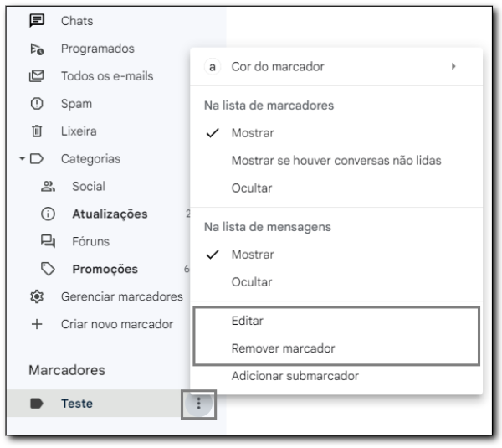Image resolution: width=502 pixels, height=448 pixels.
Task: Select Editar from the label menu
Action: tap(336, 321)
